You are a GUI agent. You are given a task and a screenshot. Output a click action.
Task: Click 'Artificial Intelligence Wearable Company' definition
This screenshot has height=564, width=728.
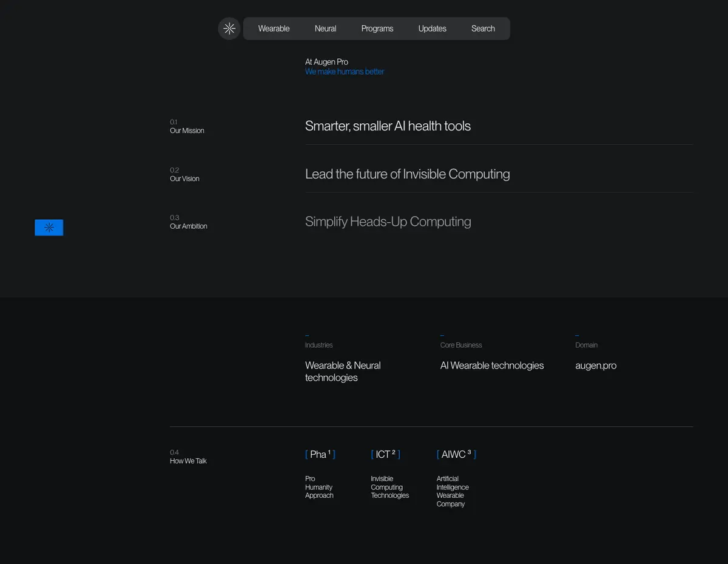coord(453,492)
